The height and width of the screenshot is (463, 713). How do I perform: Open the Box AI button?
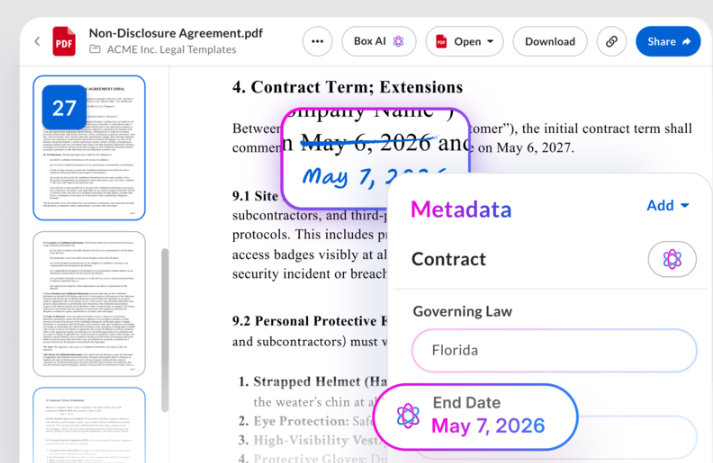pyautogui.click(x=379, y=41)
